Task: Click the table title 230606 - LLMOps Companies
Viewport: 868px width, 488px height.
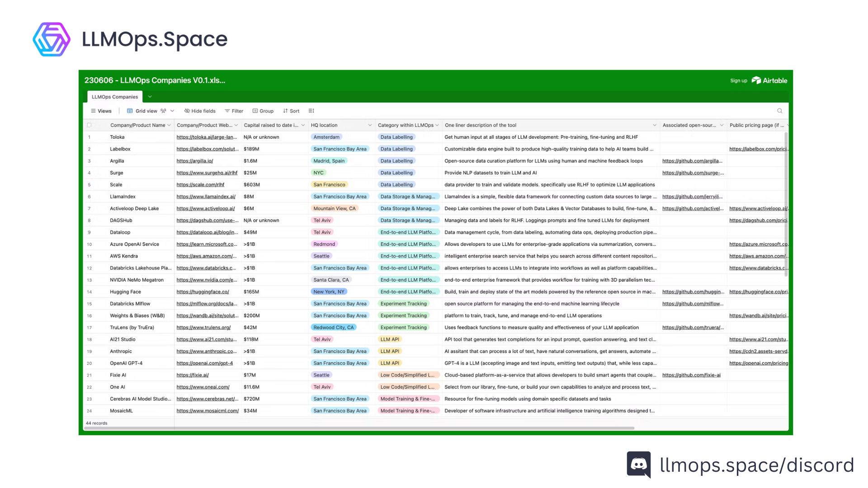Action: [x=155, y=80]
